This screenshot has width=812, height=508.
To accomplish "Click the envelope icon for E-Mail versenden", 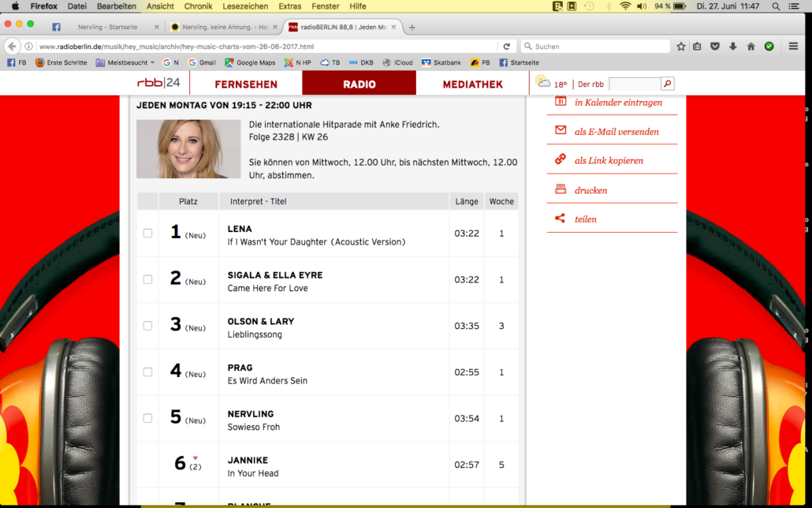I will point(561,129).
